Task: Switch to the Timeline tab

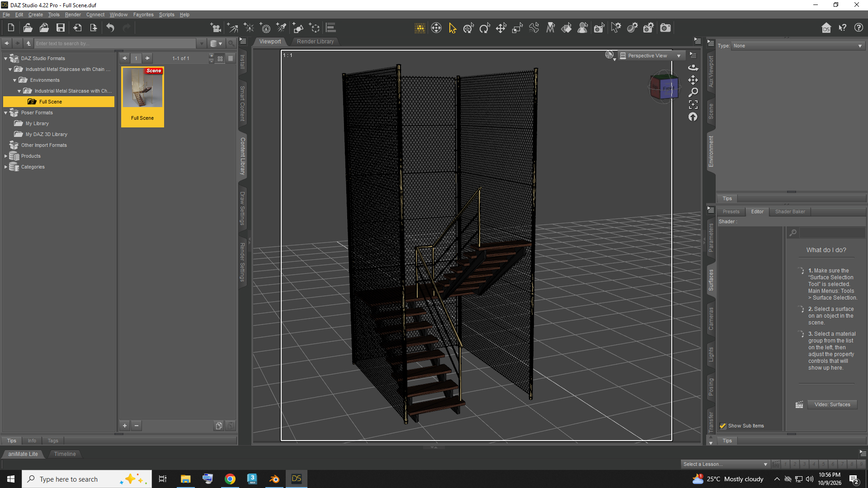Action: point(65,454)
